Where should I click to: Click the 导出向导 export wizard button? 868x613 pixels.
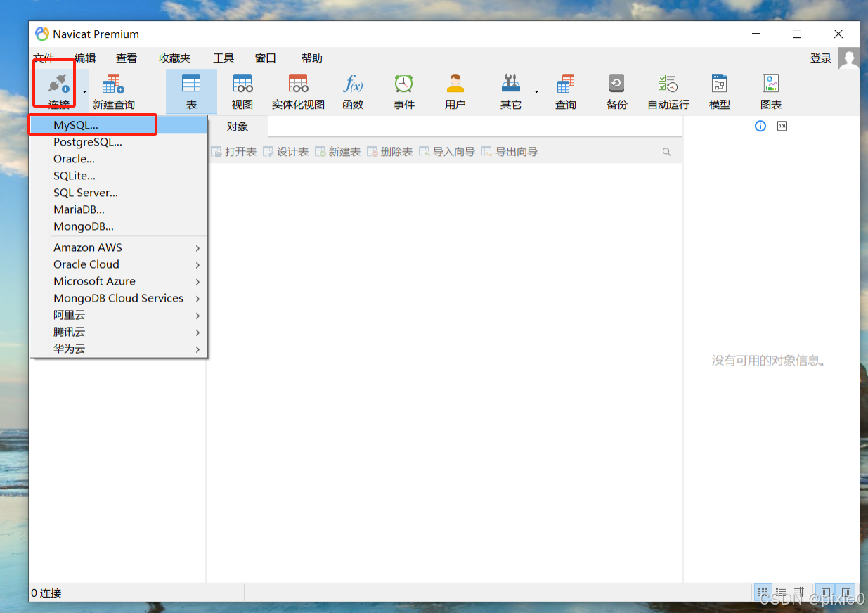coord(510,152)
